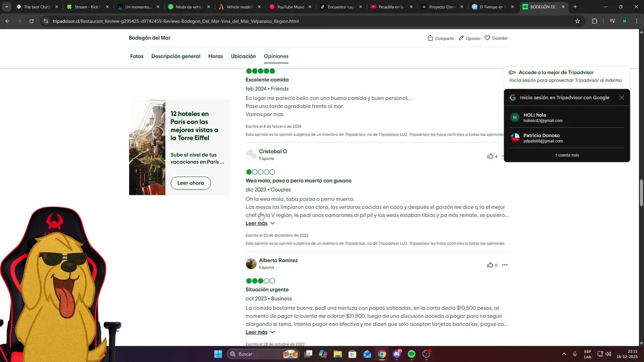This screenshot has height=362, width=644.
Task: Click review title 'Excelente comida'
Action: pos(267,80)
